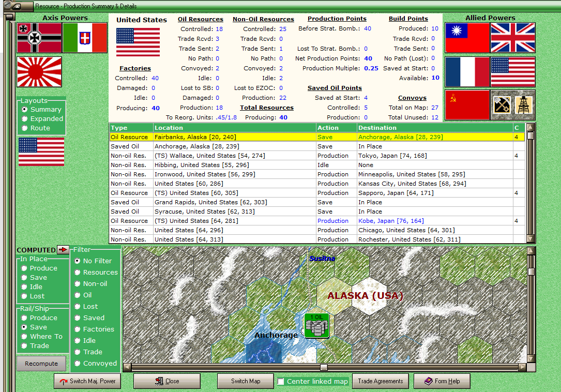Select the Fairbanks, Alaska oil resource row

click(317, 137)
